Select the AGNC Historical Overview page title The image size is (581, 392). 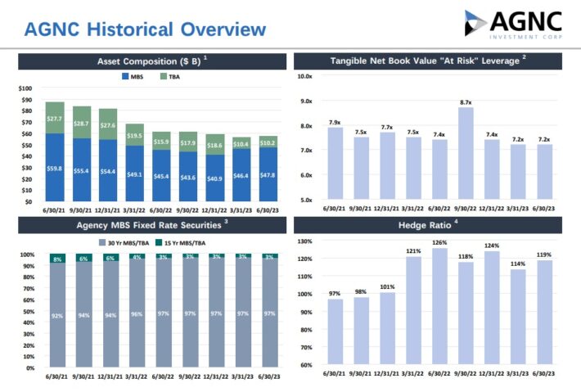(145, 30)
